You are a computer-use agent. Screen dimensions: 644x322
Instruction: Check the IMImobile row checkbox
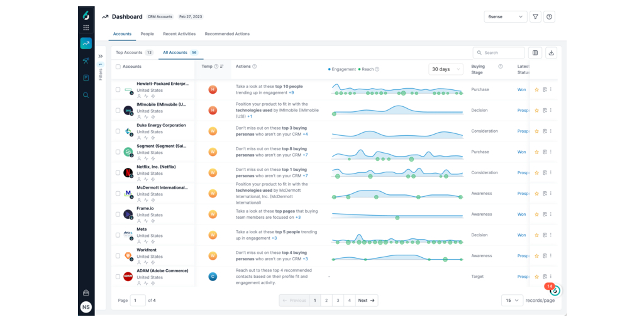pyautogui.click(x=118, y=111)
